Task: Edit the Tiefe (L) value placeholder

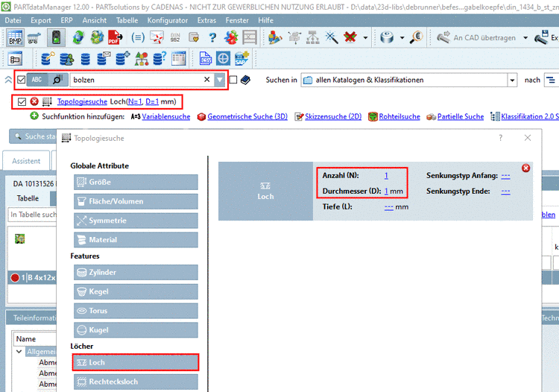Action: tap(388, 207)
